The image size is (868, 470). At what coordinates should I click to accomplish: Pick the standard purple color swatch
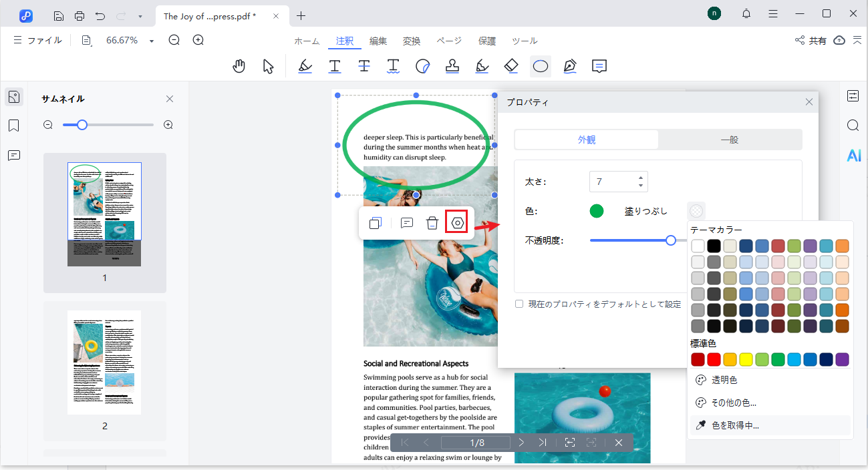(x=842, y=360)
